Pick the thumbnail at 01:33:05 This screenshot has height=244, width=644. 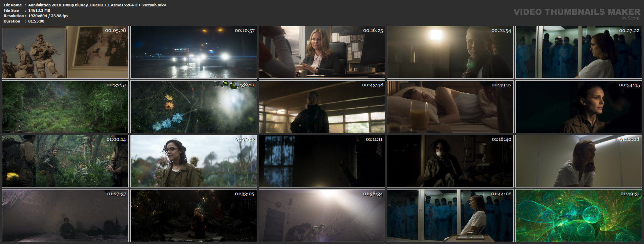click(x=194, y=215)
